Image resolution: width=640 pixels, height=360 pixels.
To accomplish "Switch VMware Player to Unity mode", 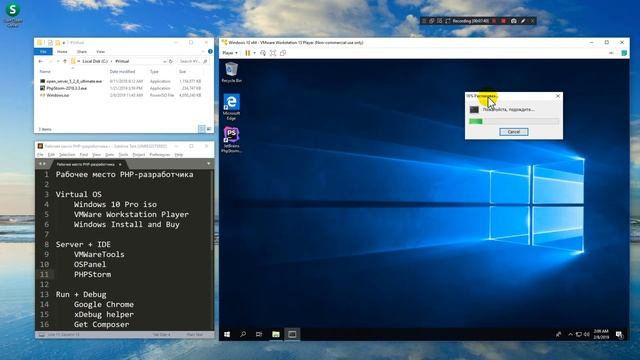I will tap(283, 53).
